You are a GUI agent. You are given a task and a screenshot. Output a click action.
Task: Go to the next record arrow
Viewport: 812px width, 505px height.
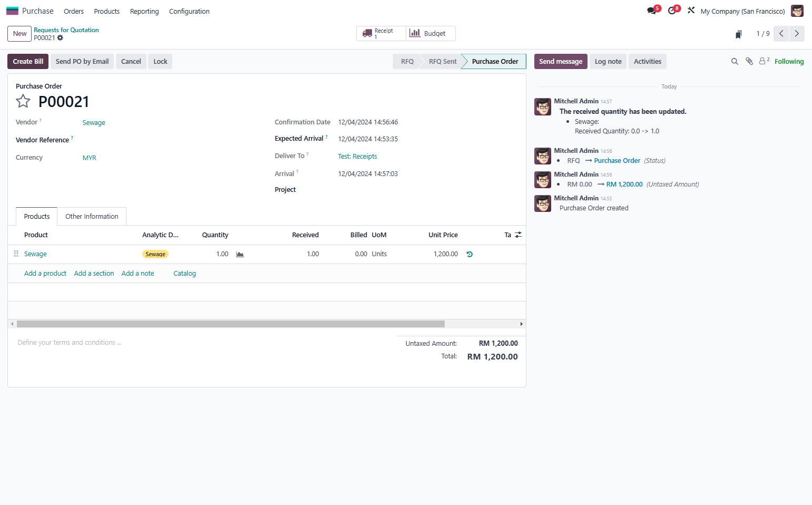pos(797,34)
